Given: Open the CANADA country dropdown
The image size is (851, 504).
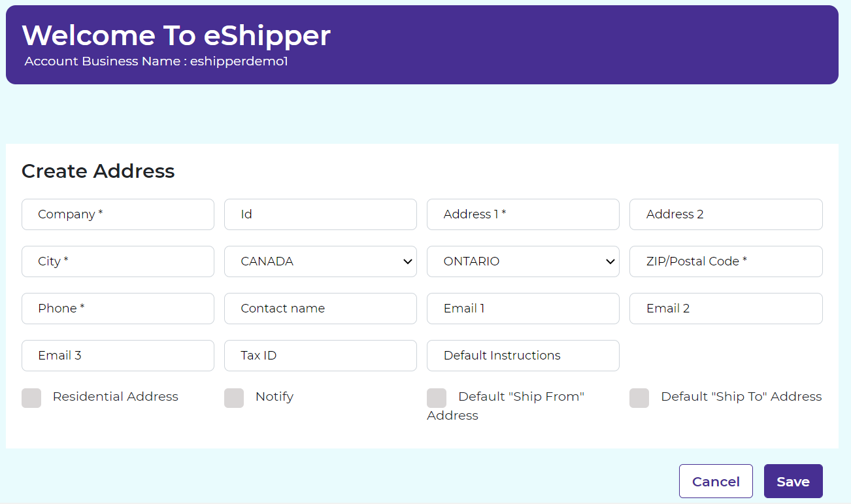Looking at the screenshot, I should (x=320, y=261).
